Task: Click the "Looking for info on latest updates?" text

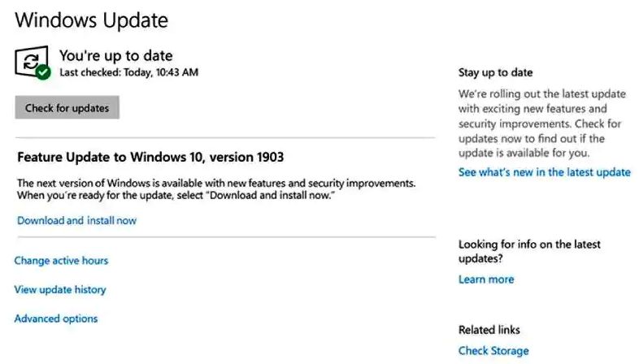Action: click(x=528, y=251)
